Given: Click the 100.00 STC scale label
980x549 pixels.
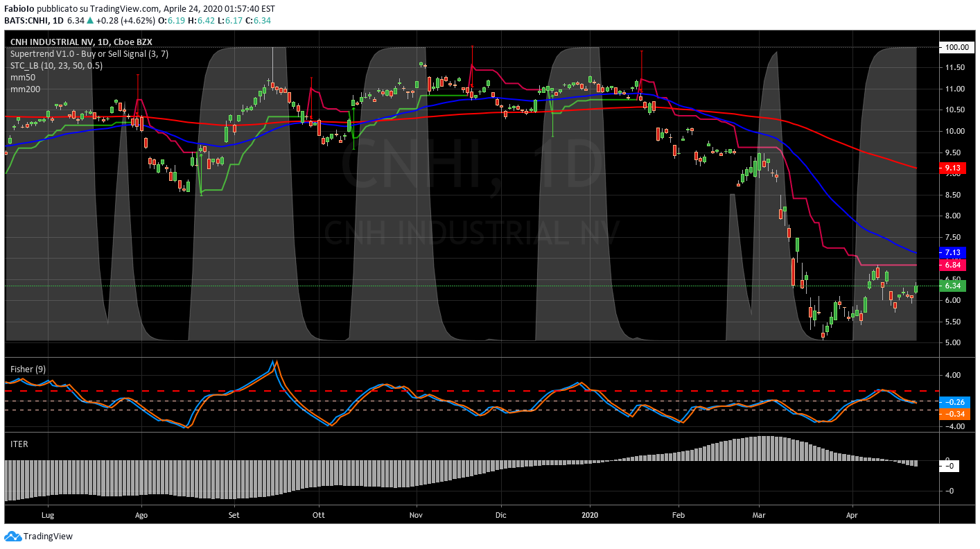Looking at the screenshot, I should click(955, 47).
